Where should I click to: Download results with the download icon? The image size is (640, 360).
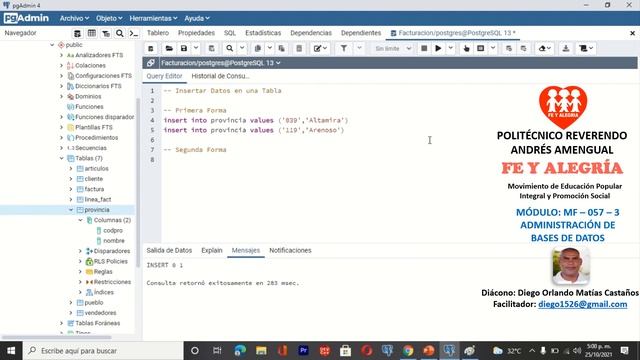pyautogui.click(x=566, y=49)
